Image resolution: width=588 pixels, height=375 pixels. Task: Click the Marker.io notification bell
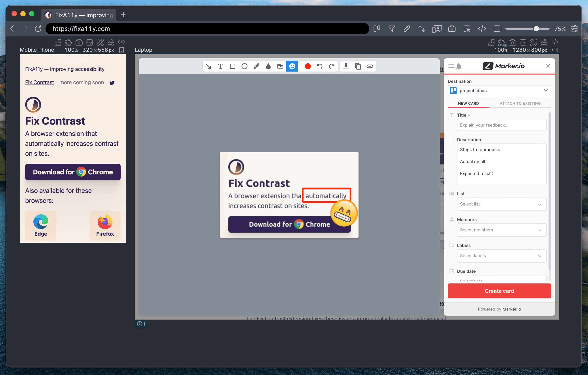point(459,66)
